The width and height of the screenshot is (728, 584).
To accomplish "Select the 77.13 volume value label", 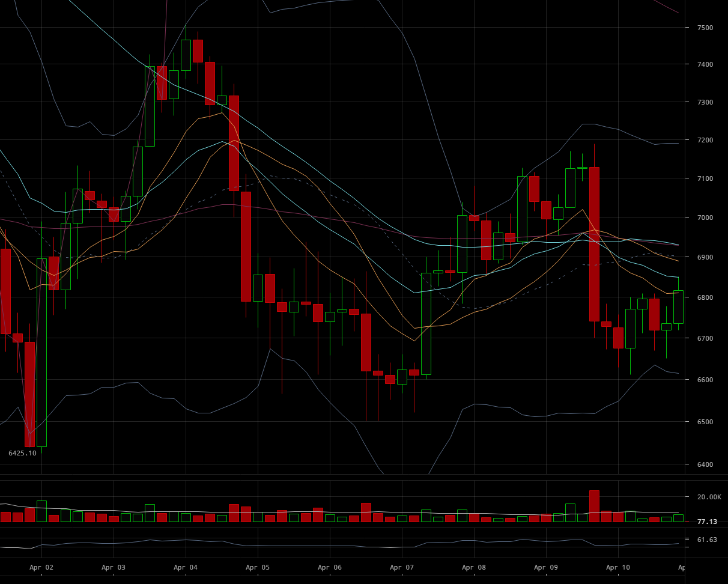I will click(x=707, y=522).
